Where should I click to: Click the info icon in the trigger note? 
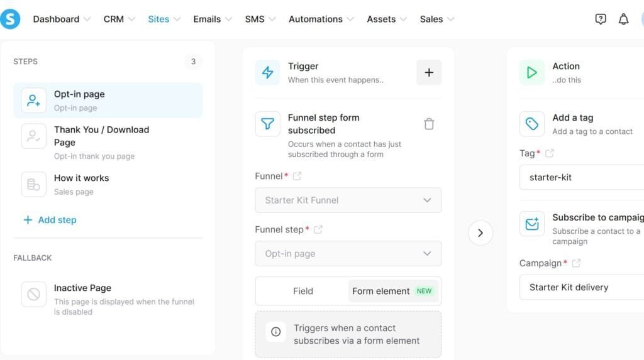pos(276,332)
